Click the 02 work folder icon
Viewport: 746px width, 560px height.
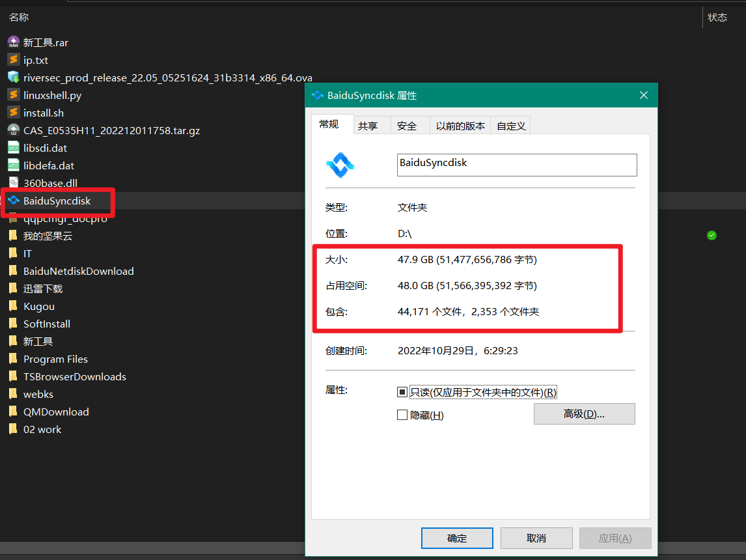(x=13, y=429)
